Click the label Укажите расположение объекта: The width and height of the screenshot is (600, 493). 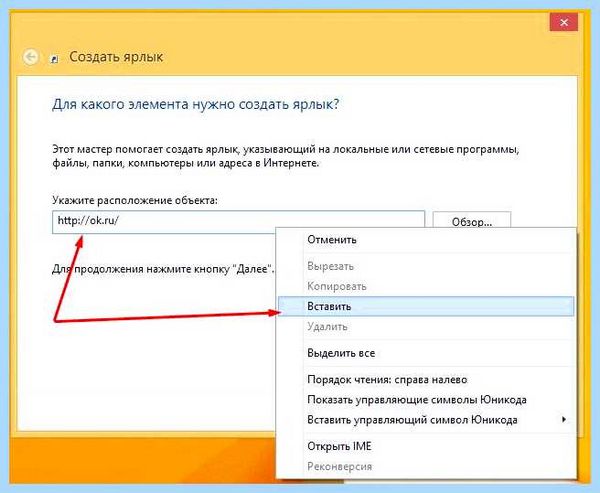pos(135,200)
